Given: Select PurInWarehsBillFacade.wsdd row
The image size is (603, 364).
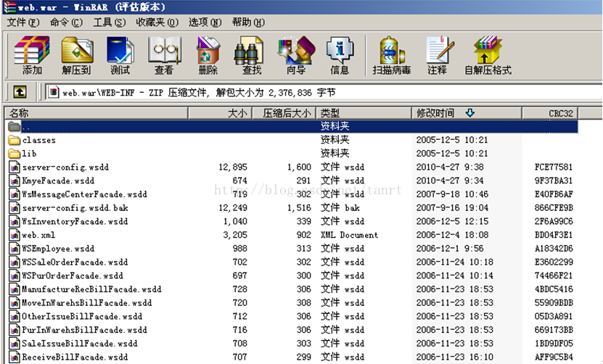Looking at the screenshot, I should pyautogui.click(x=291, y=330).
